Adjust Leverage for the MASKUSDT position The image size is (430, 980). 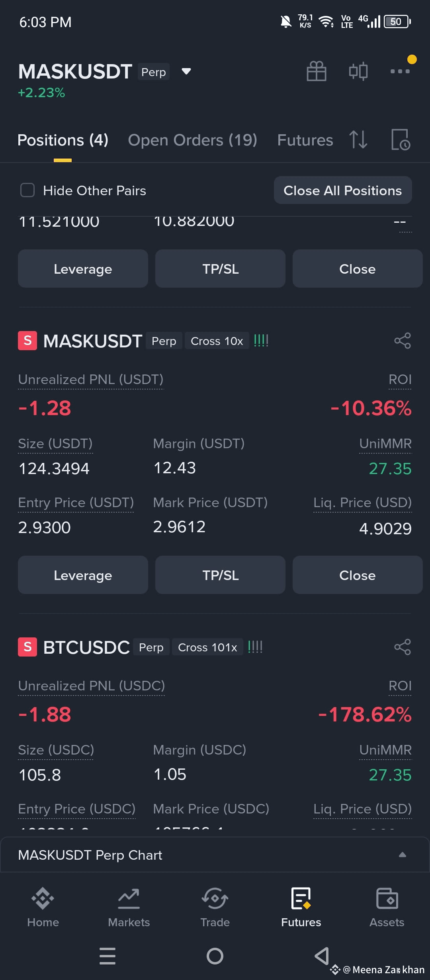click(x=83, y=575)
